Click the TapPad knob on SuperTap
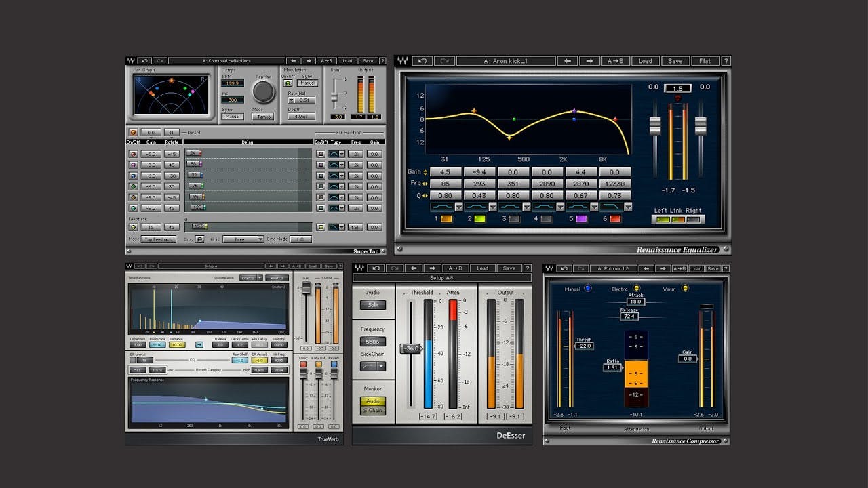 [x=264, y=91]
